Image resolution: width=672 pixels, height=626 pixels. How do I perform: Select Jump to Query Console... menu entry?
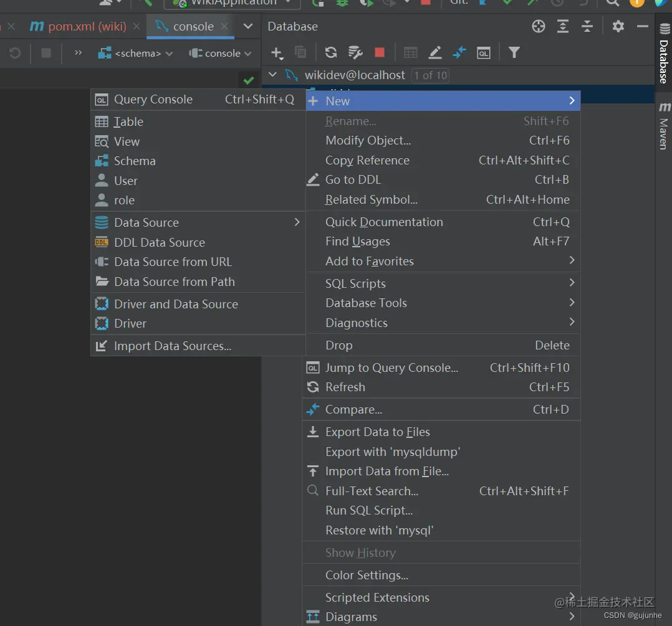pos(441,368)
